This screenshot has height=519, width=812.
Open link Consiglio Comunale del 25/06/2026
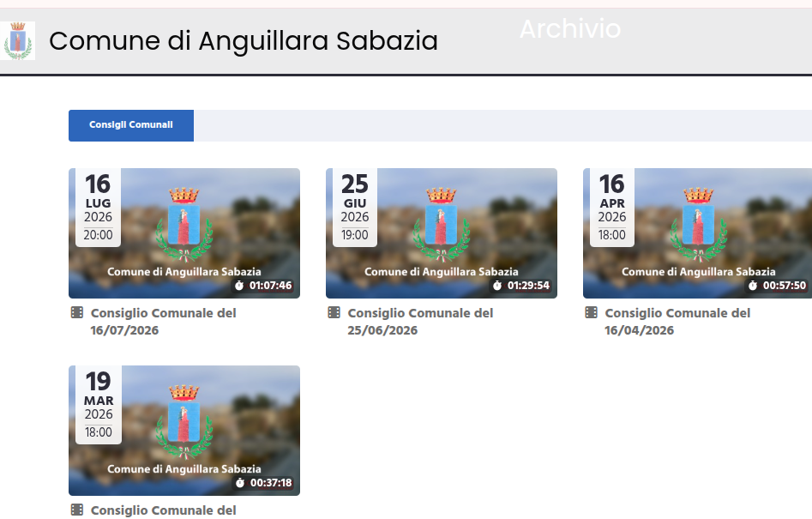tap(420, 322)
